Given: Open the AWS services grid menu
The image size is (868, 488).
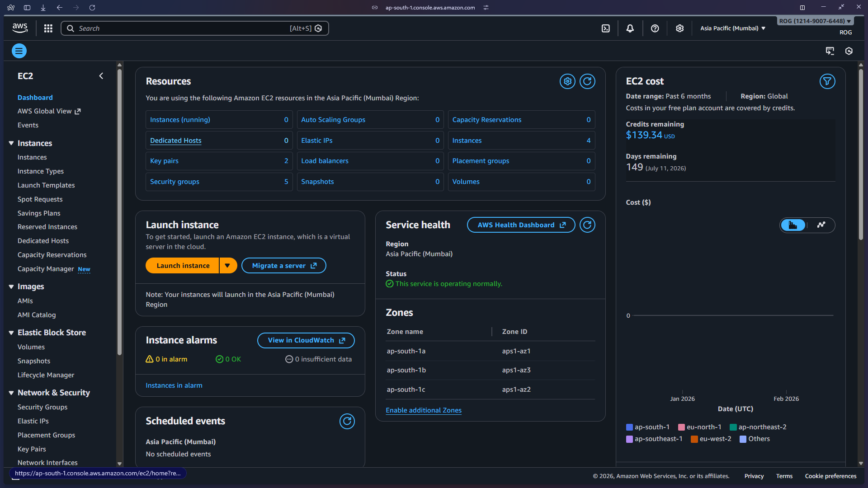Looking at the screenshot, I should pyautogui.click(x=48, y=28).
